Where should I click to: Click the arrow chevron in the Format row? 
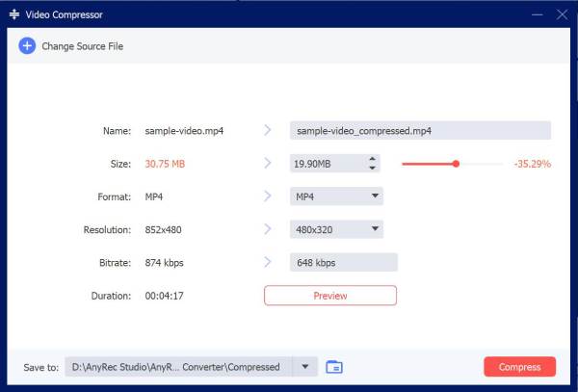(x=268, y=196)
